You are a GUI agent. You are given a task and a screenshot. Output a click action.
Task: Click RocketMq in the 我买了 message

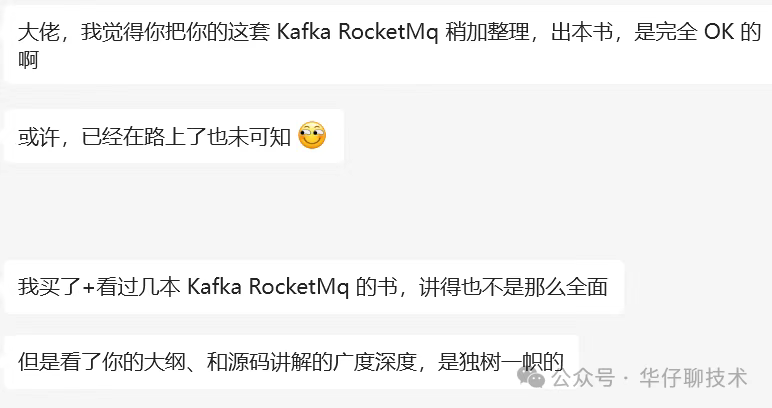(299, 287)
